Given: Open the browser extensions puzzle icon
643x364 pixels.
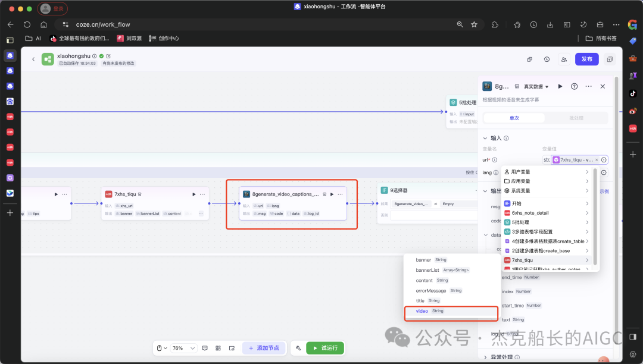Looking at the screenshot, I should click(495, 24).
